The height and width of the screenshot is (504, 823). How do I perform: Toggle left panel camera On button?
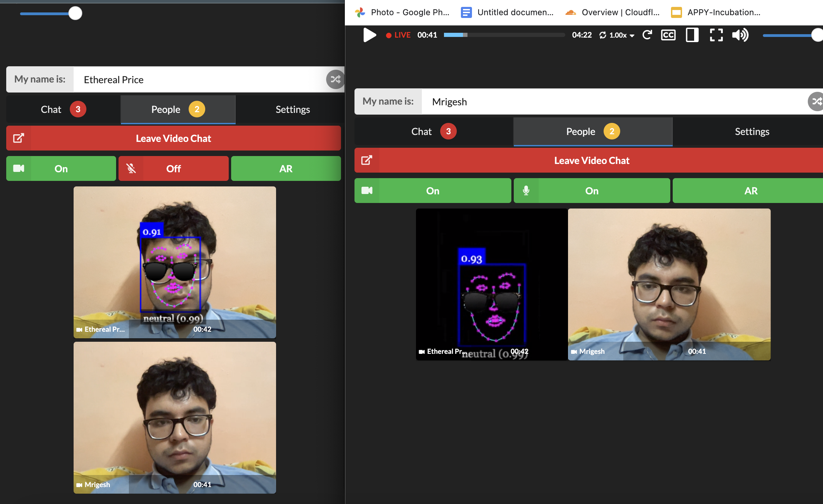[61, 169]
